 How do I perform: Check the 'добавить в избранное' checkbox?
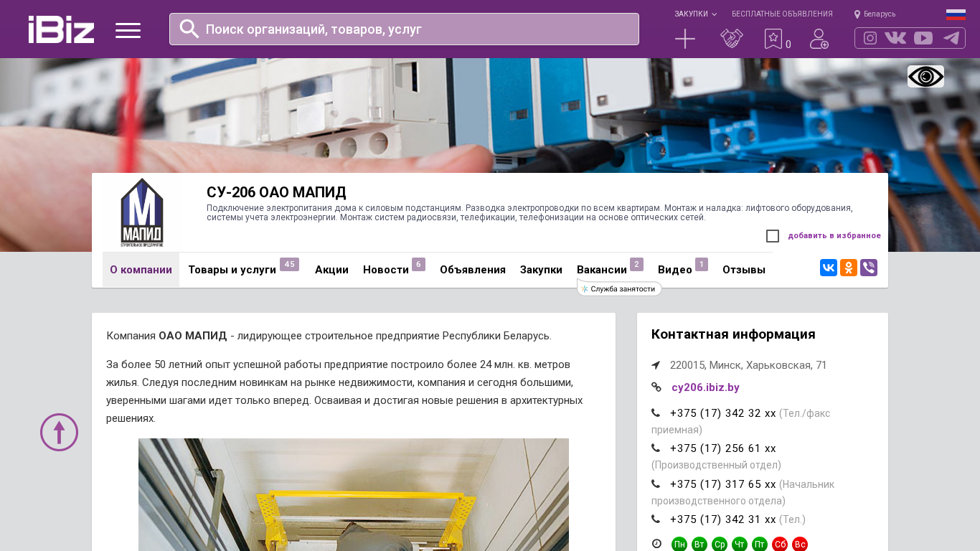coord(773,236)
